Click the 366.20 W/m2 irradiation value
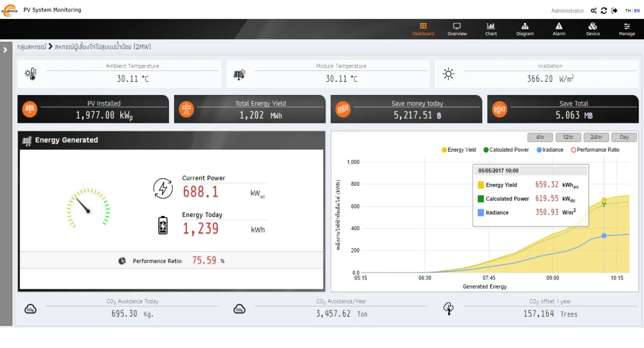This screenshot has width=644, height=348. 550,79
